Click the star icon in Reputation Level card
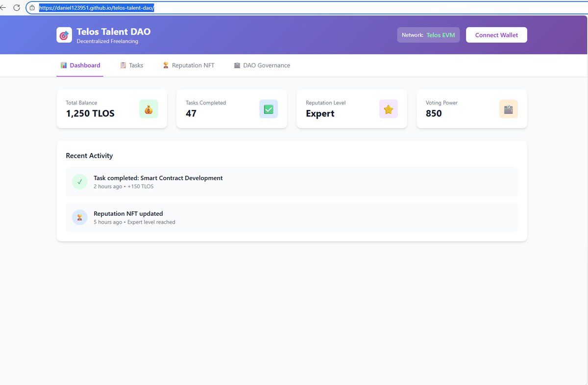The height and width of the screenshot is (385, 588). click(x=389, y=109)
